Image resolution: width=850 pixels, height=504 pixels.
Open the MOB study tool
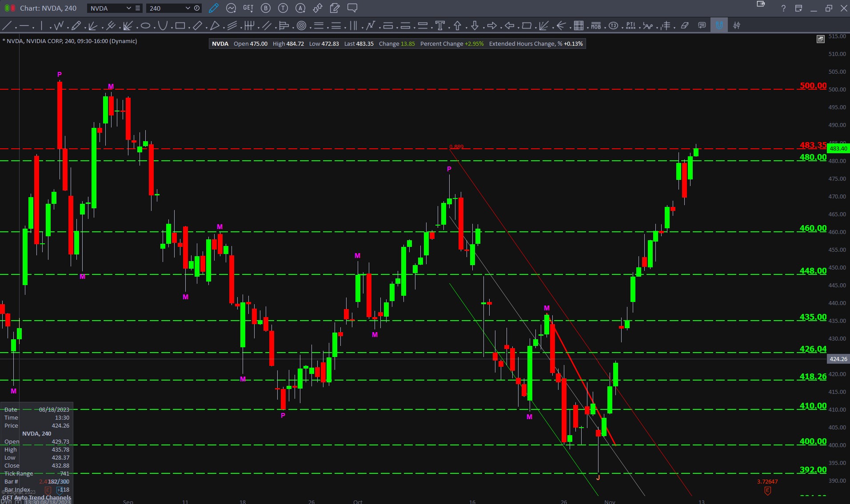point(596,26)
